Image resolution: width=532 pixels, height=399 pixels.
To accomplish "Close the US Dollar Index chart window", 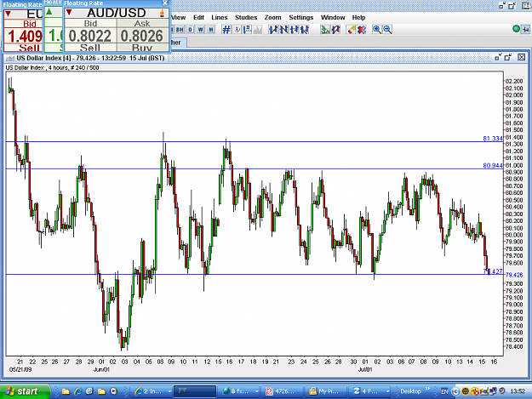I will pyautogui.click(x=522, y=57).
